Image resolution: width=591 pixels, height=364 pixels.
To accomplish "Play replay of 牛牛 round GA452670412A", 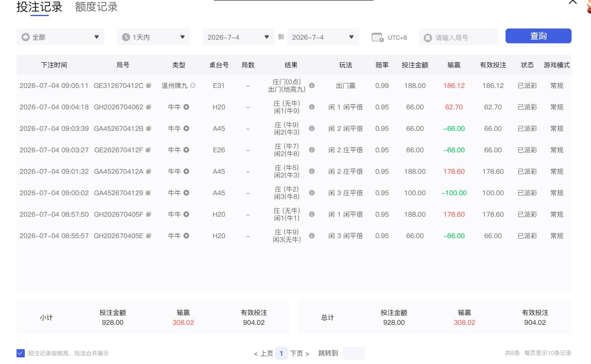I will click(x=186, y=171).
